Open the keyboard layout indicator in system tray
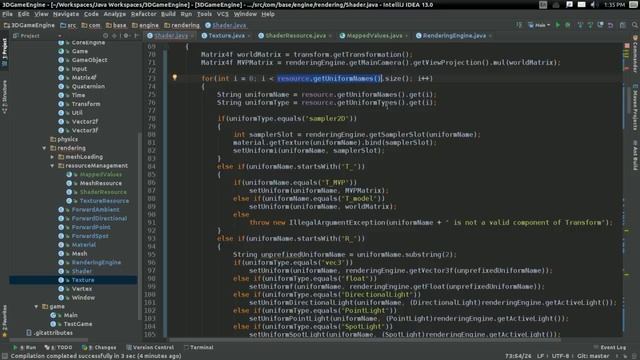Screen dimensions: 640x360 (543, 4)
